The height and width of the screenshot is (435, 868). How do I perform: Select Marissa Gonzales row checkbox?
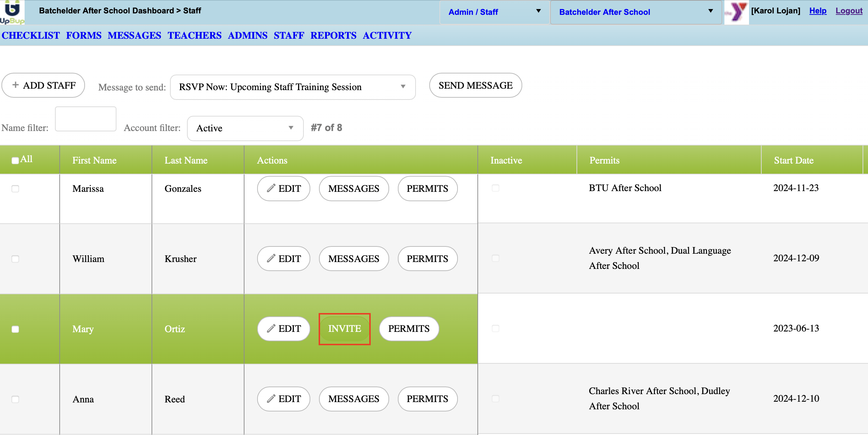coord(15,189)
